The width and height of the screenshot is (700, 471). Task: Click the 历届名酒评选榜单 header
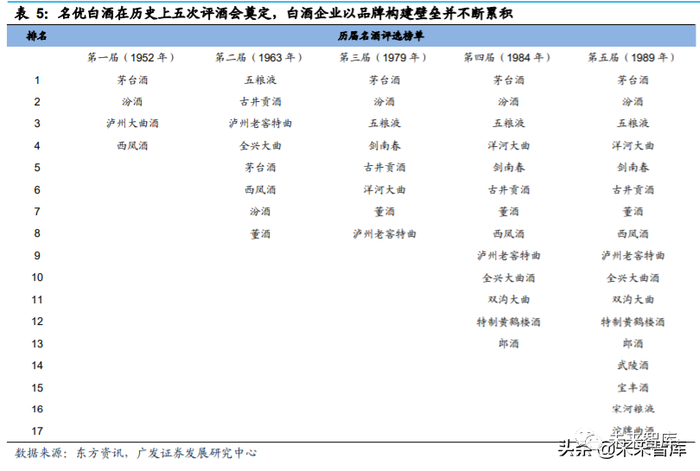(381, 36)
